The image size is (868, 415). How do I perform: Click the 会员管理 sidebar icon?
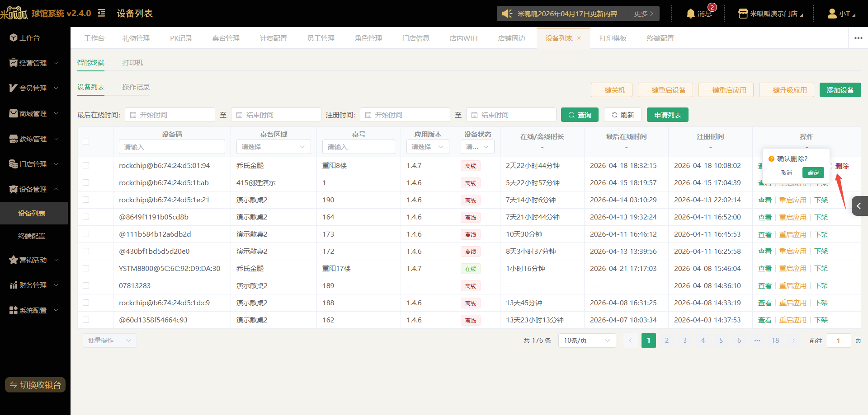tap(14, 88)
